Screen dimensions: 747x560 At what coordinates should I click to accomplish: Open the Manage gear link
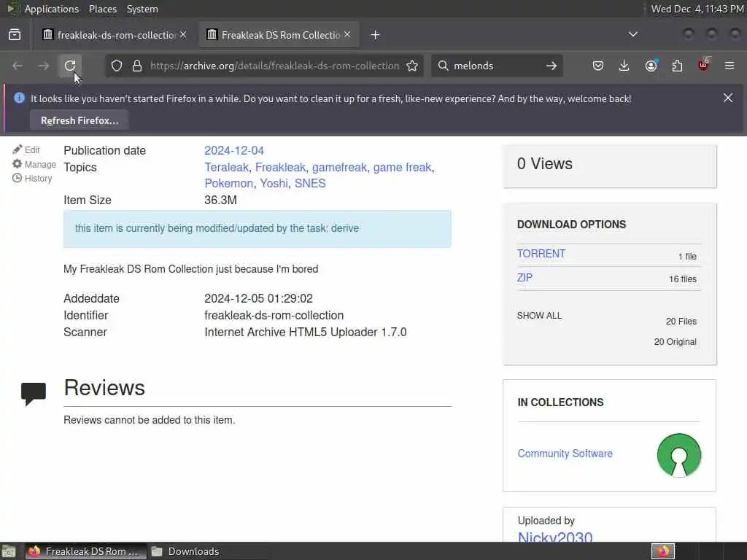point(34,164)
